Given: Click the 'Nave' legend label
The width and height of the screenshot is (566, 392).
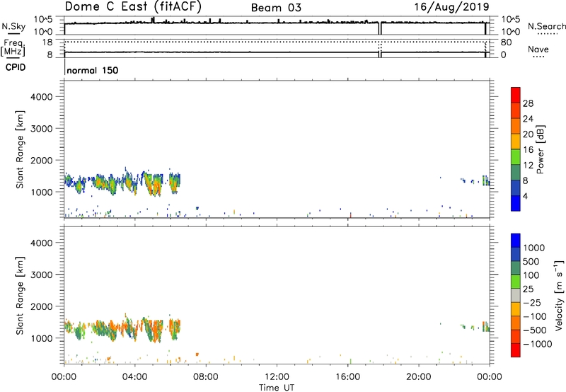Looking at the screenshot, I should coord(538,50).
